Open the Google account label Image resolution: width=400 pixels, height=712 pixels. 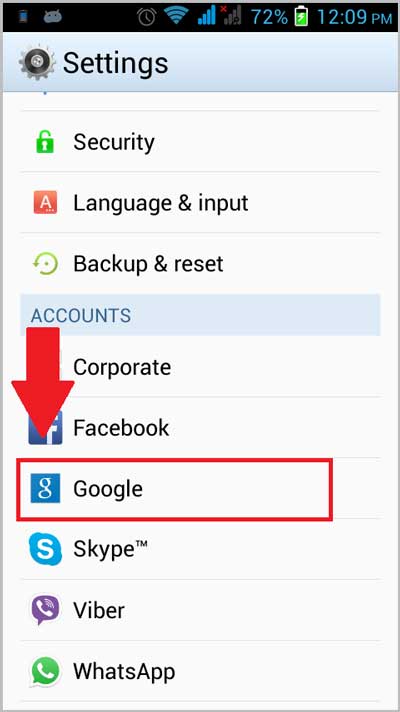click(108, 489)
